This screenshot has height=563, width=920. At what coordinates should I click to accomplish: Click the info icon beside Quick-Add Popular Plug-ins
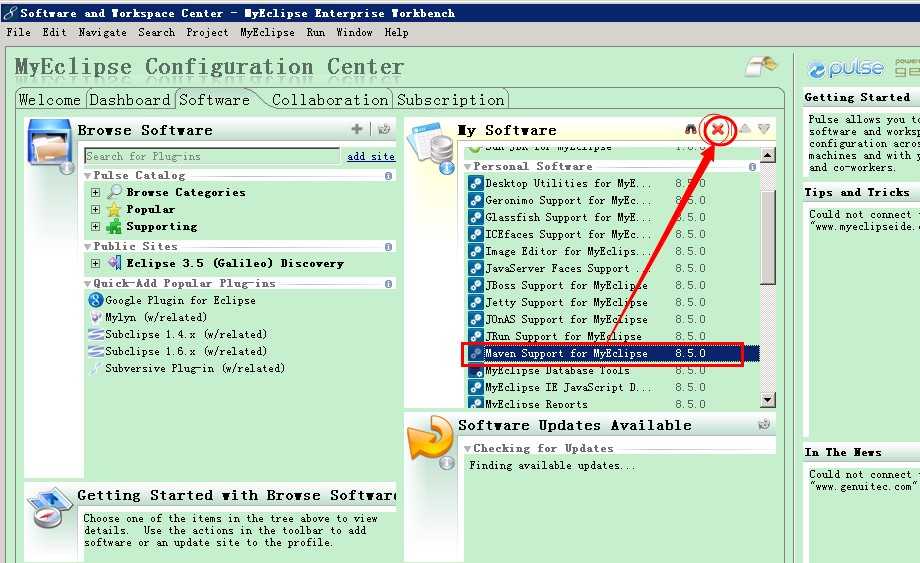click(x=388, y=284)
